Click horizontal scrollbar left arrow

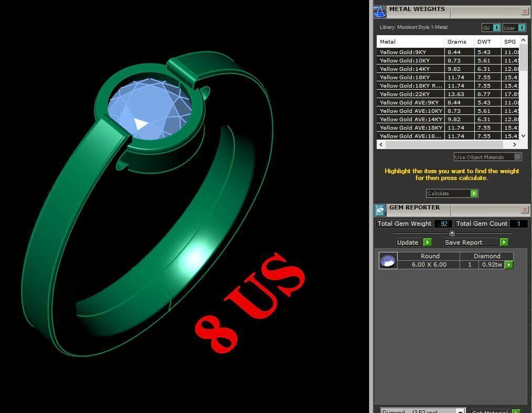[x=381, y=144]
